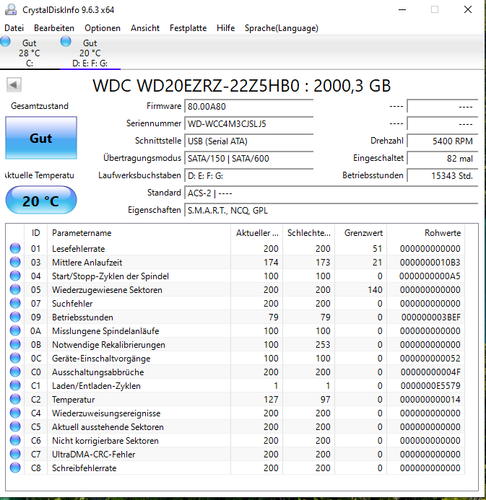Click the Drehzahl field 5400 RPM
Image resolution: width=486 pixels, height=500 pixels.
[x=442, y=141]
